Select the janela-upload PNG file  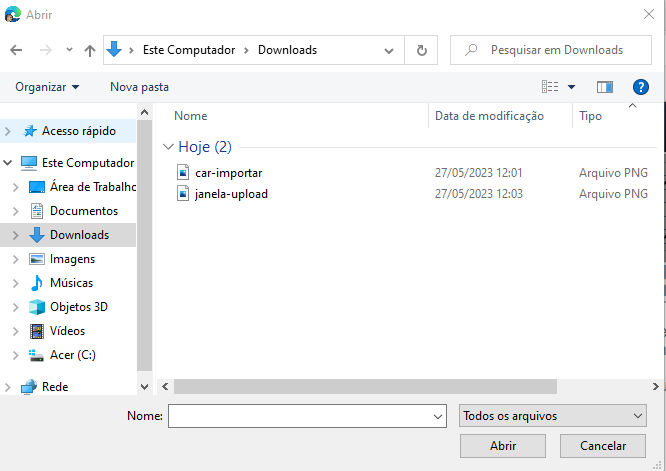coord(231,194)
